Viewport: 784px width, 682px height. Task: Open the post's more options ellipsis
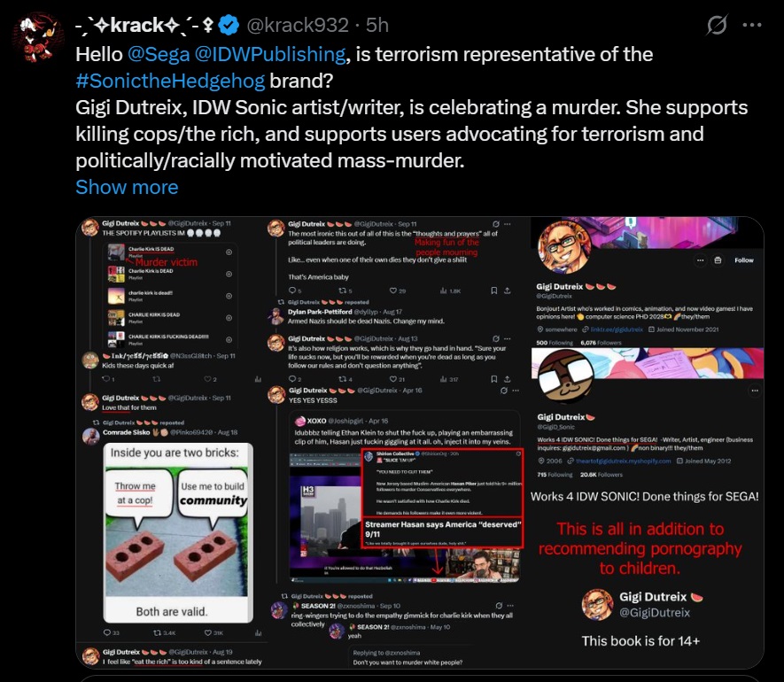(x=752, y=25)
